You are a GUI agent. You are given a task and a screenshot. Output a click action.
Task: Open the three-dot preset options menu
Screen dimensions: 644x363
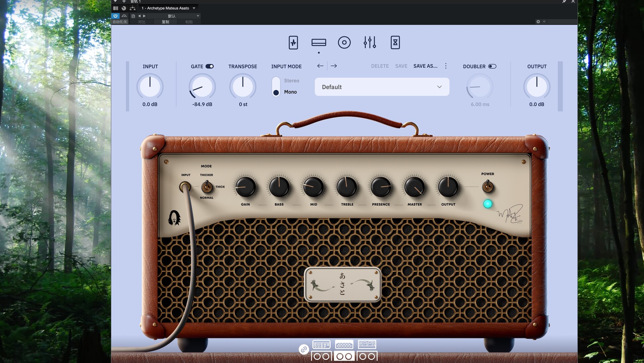click(446, 66)
